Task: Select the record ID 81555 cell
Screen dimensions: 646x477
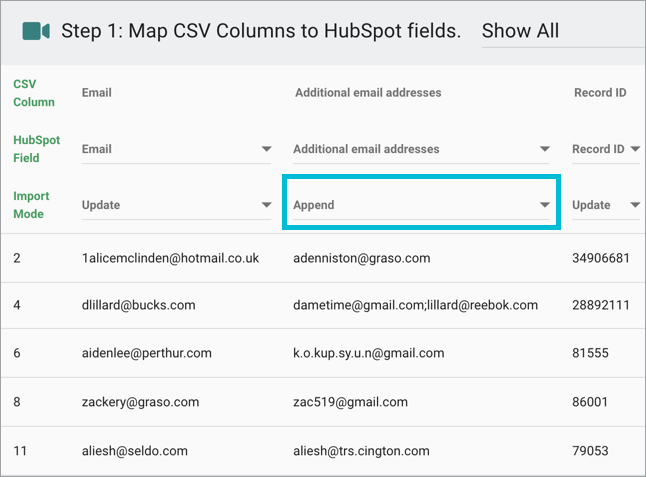Action: (x=590, y=353)
